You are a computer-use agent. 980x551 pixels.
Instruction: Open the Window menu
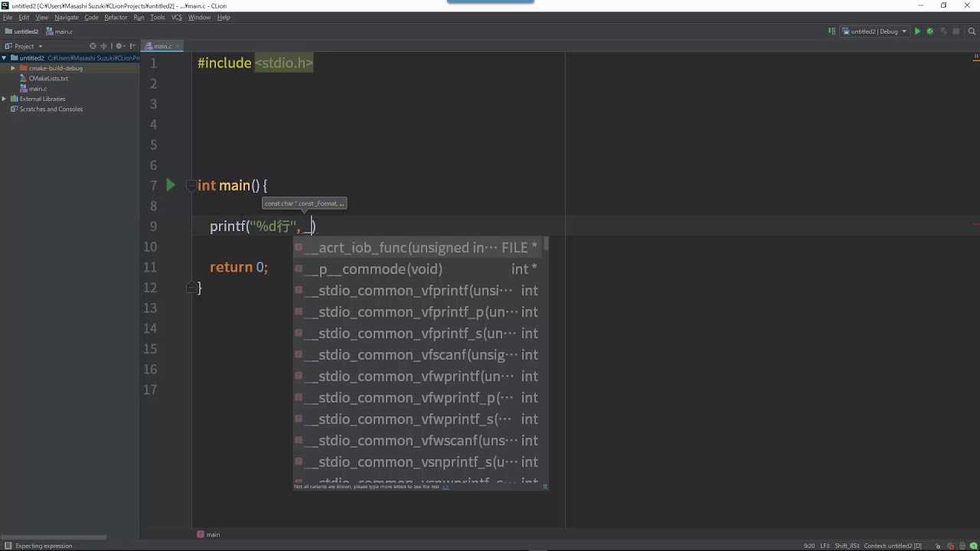point(199,18)
